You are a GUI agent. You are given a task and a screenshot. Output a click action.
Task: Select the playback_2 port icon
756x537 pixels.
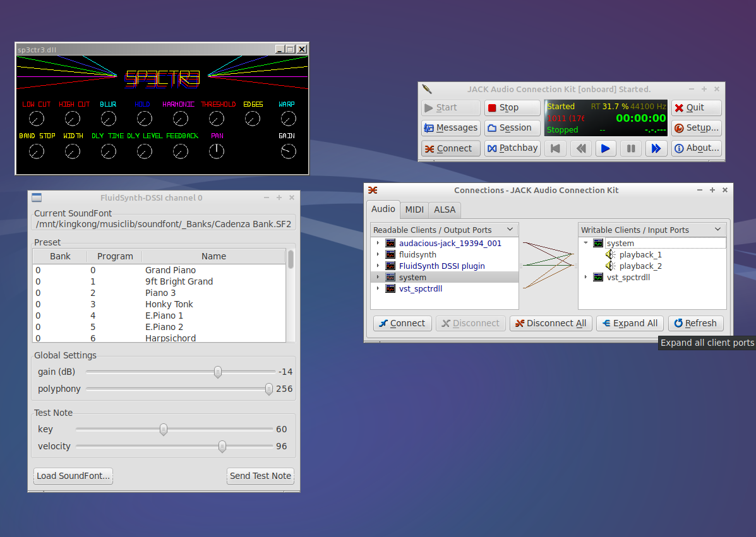click(610, 266)
